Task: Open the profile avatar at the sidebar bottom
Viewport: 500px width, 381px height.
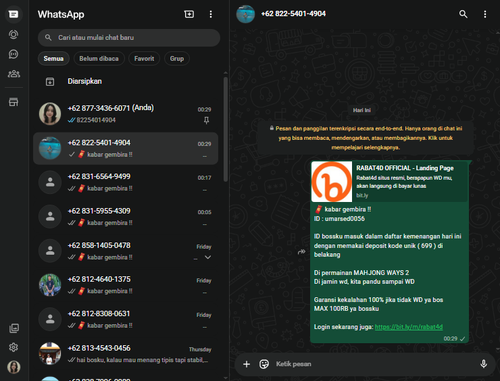Action: pyautogui.click(x=14, y=367)
